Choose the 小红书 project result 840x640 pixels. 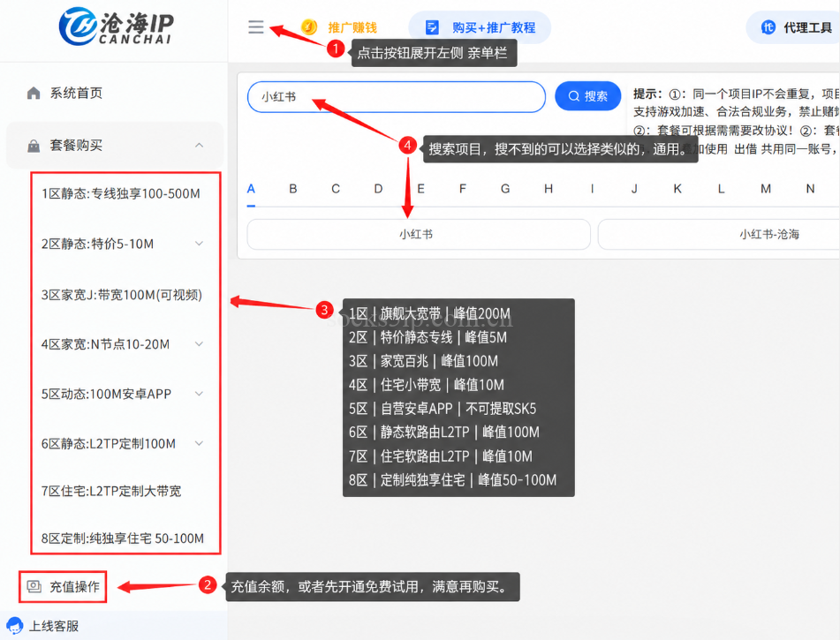pos(419,234)
